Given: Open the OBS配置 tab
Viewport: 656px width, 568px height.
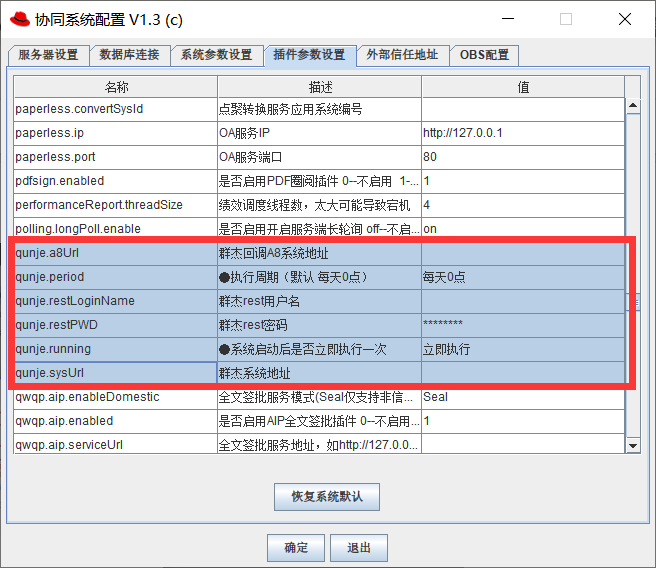Looking at the screenshot, I should (484, 55).
